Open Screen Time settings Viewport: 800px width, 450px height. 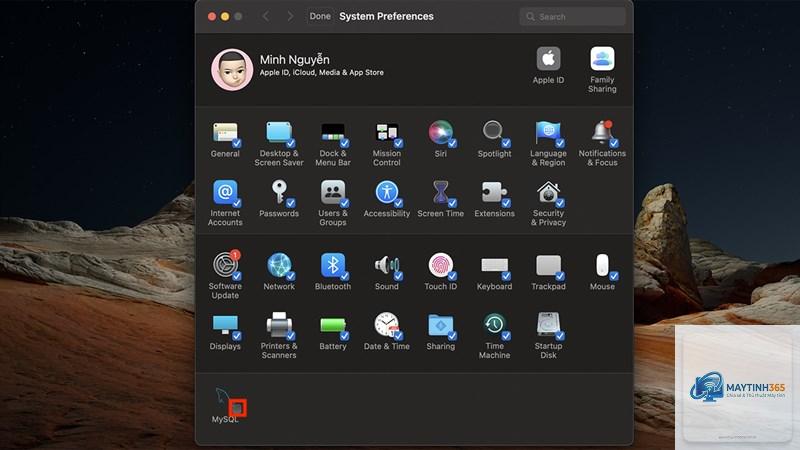click(x=441, y=193)
